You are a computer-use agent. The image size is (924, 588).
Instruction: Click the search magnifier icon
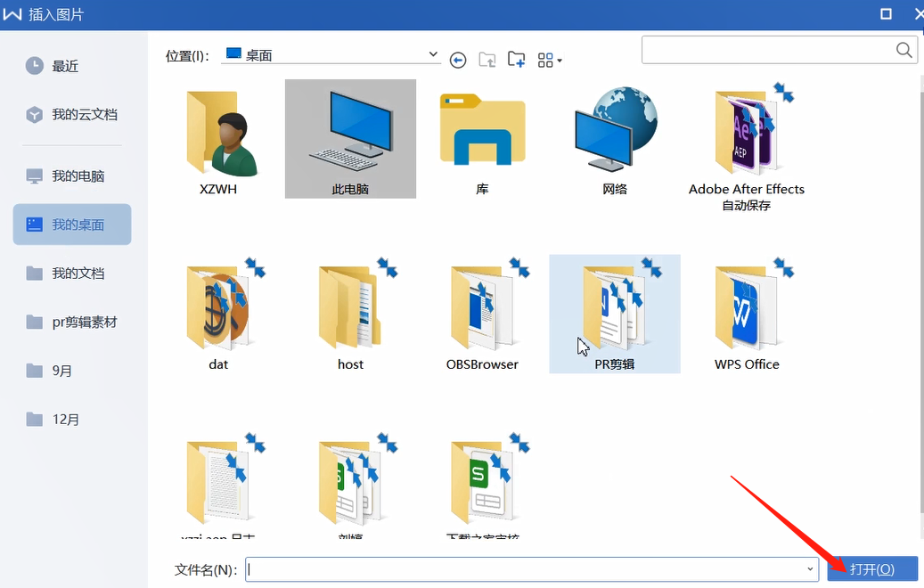(x=904, y=50)
